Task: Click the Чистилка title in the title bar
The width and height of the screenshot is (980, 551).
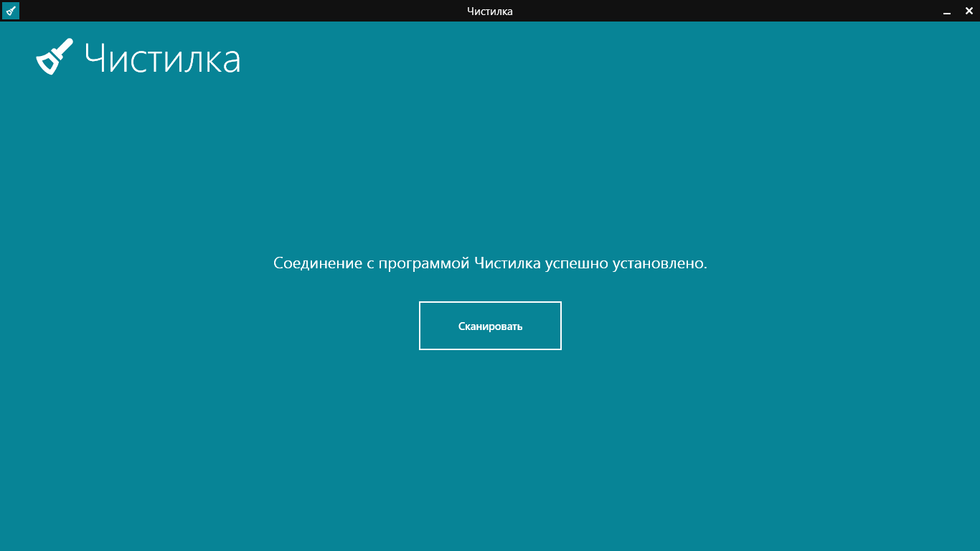Action: (489, 11)
